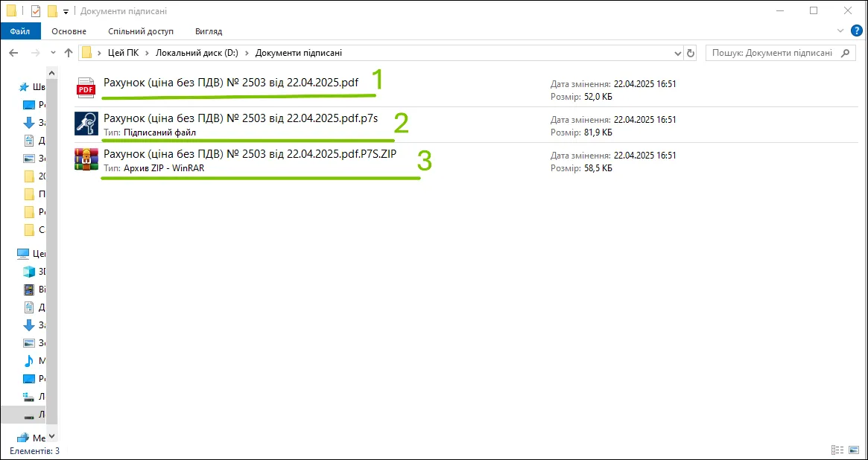This screenshot has width=868, height=460.
Task: Open the recent locations dropdown beside the forward arrow
Action: tap(53, 53)
